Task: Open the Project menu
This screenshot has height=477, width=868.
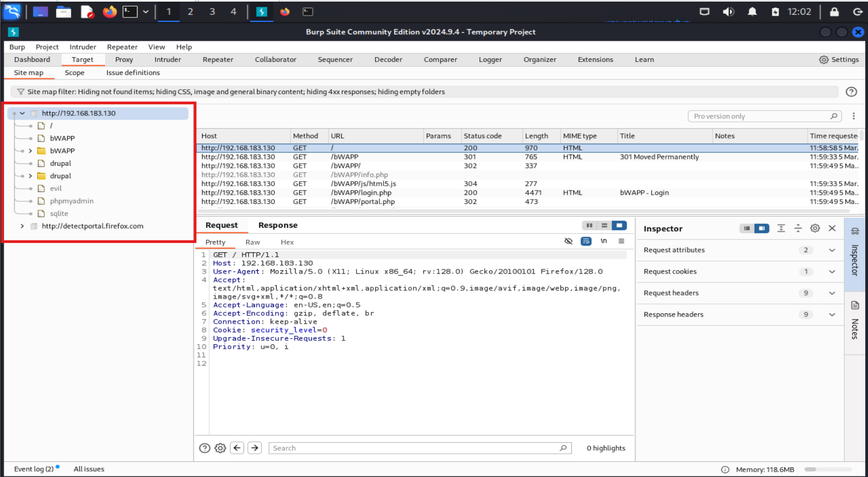Action: [x=47, y=47]
